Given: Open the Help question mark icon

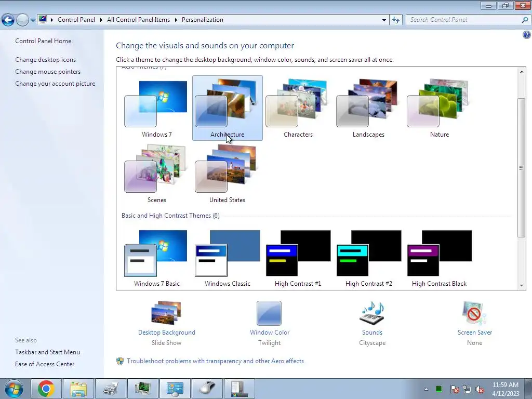Looking at the screenshot, I should click(527, 35).
